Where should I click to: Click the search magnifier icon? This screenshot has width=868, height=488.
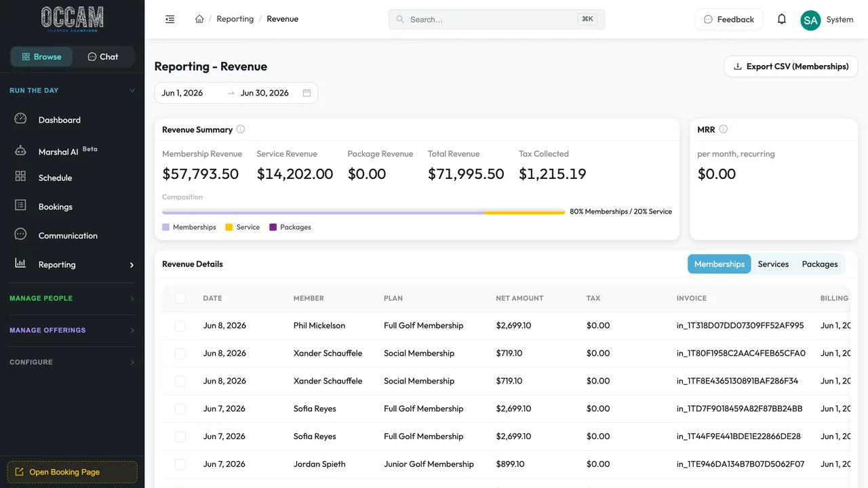click(x=400, y=20)
